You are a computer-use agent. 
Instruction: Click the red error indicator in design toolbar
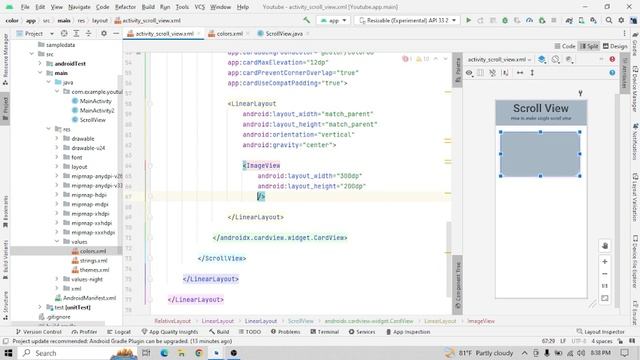pos(612,60)
